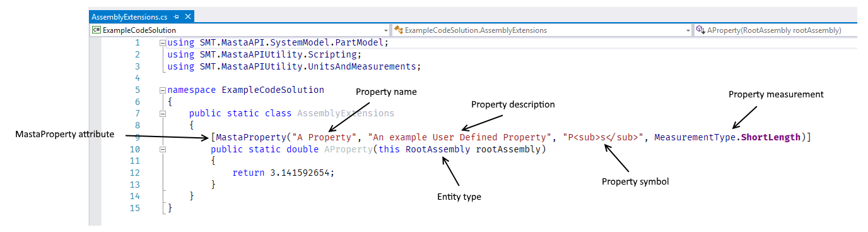Click the "An example User Defined Property" string
The image size is (868, 232).
(x=459, y=137)
